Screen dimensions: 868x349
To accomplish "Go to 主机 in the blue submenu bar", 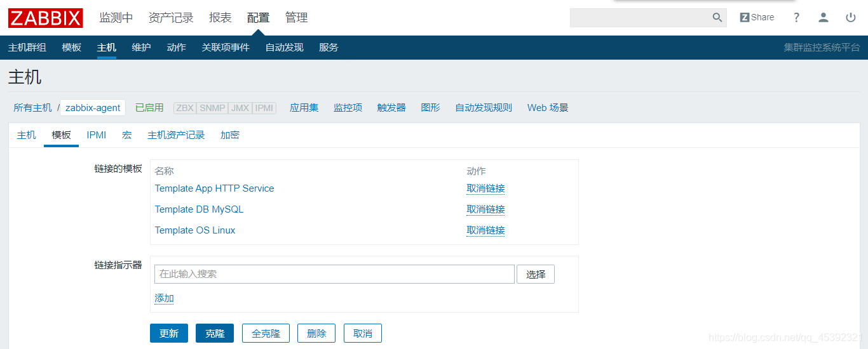I will (107, 48).
